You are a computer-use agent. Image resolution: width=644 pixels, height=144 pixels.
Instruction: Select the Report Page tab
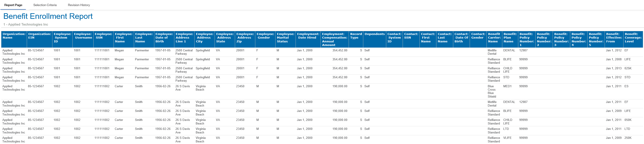click(x=13, y=5)
